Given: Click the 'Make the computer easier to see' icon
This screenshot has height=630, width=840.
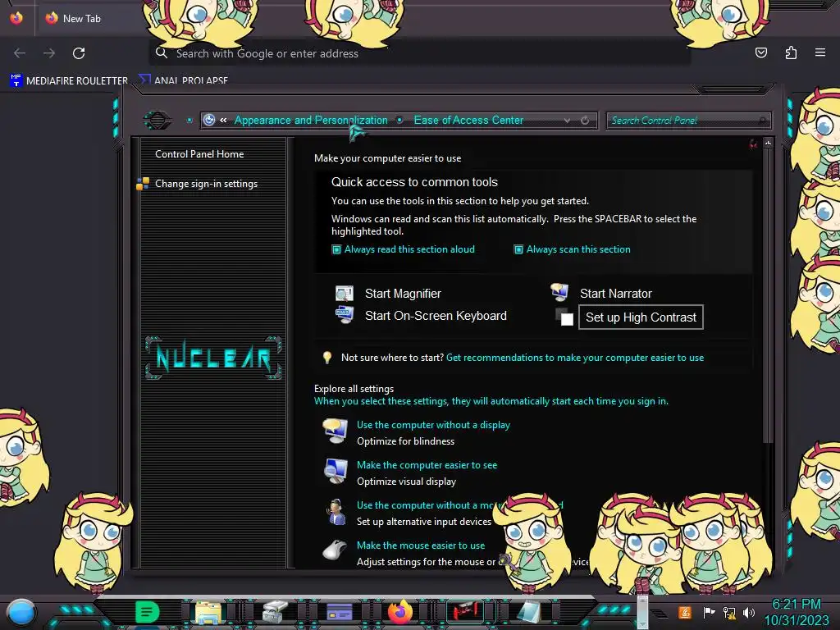Looking at the screenshot, I should [x=336, y=472].
